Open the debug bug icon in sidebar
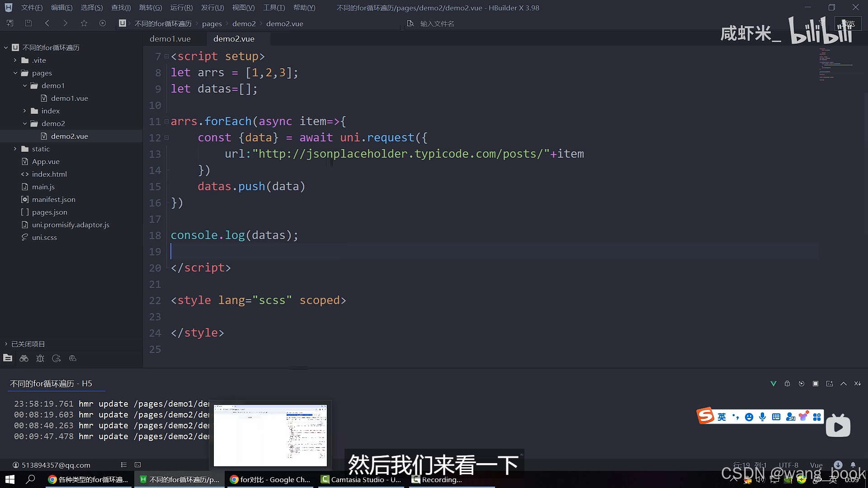868x488 pixels. (x=40, y=358)
